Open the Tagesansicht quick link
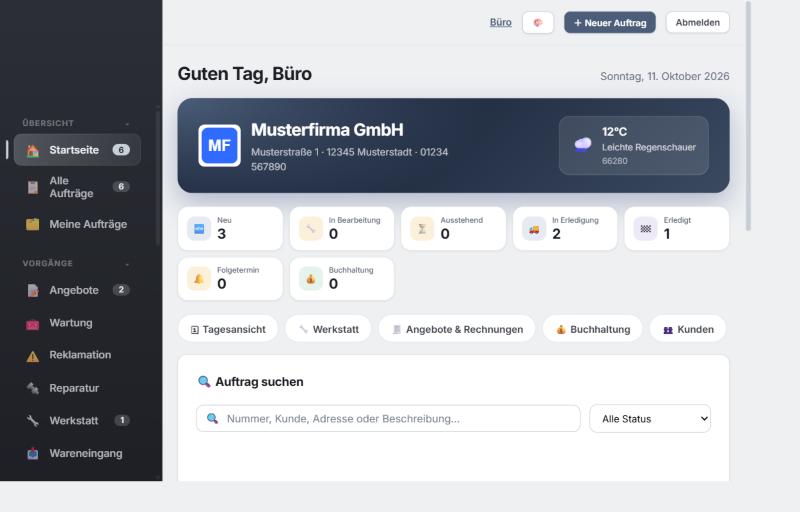Screen dimensions: 800x512 [x=228, y=329]
